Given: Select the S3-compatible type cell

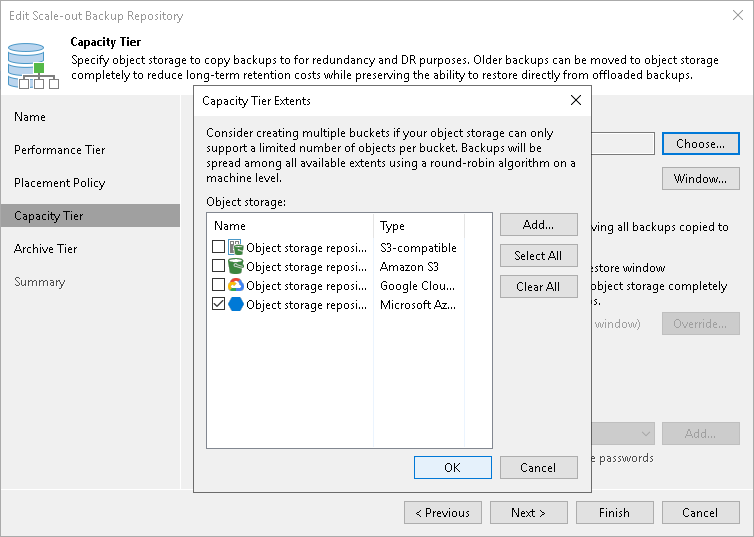Looking at the screenshot, I should pos(418,247).
